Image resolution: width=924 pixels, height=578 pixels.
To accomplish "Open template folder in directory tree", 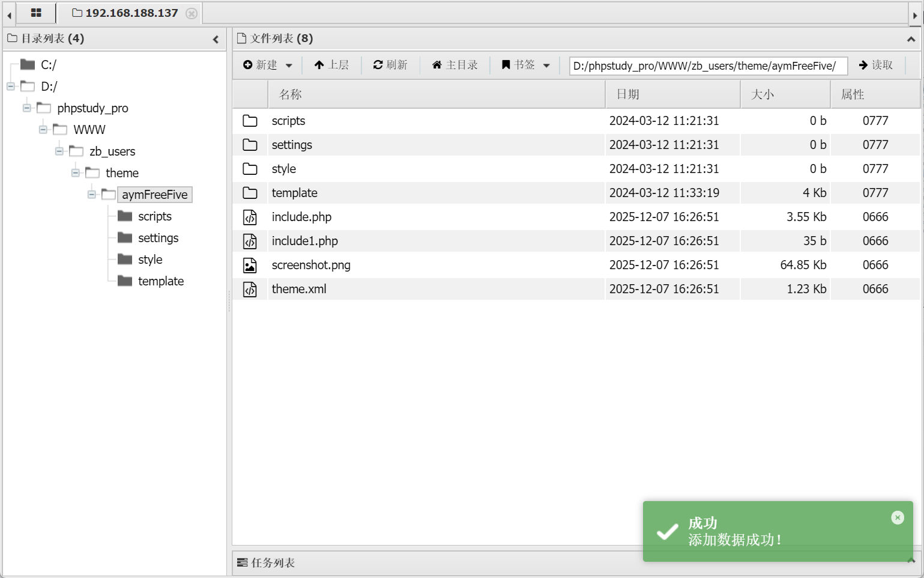I will (161, 281).
